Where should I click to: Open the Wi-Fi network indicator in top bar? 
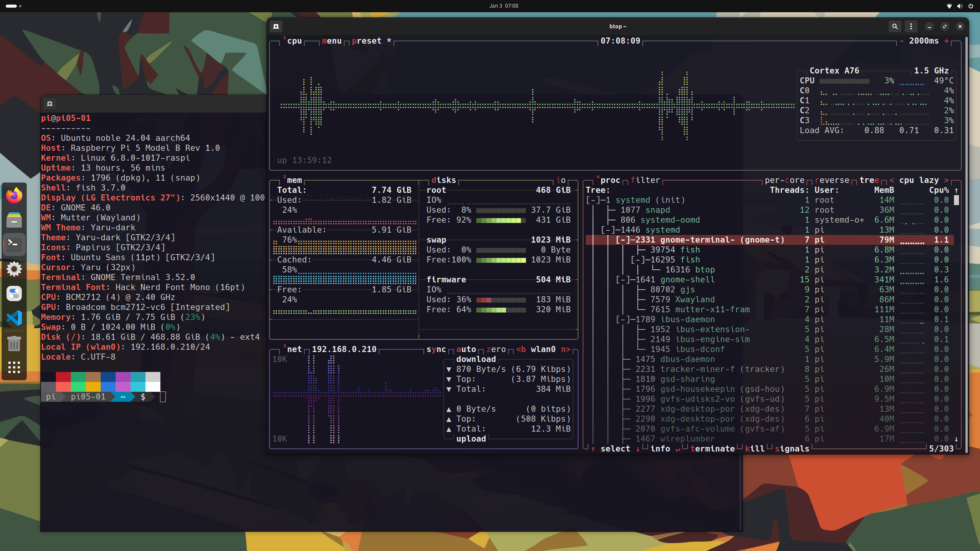[949, 6]
